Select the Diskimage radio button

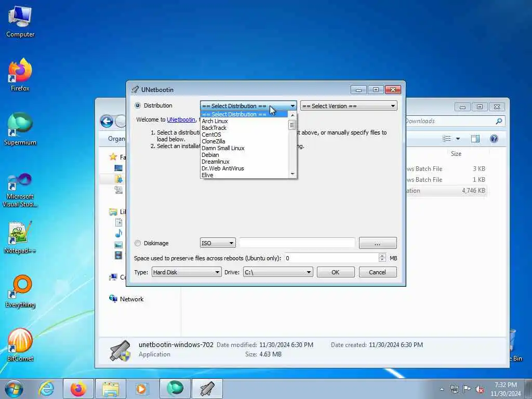click(138, 243)
